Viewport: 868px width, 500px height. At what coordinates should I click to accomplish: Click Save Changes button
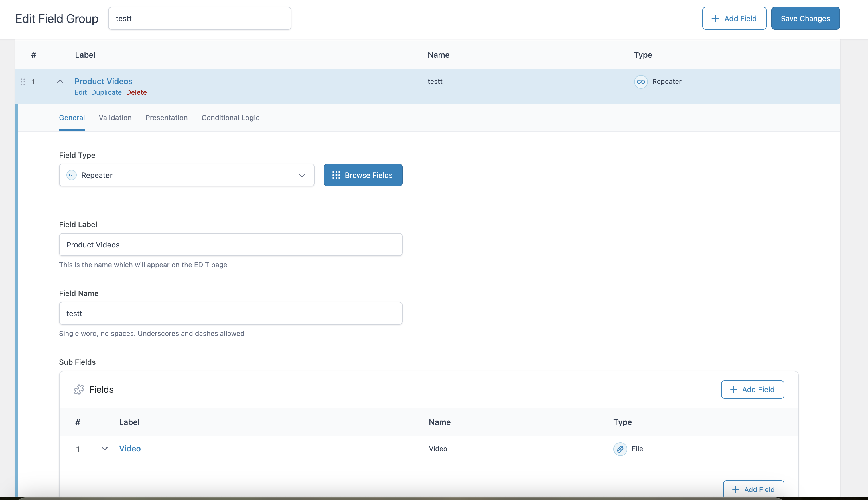[x=805, y=19]
